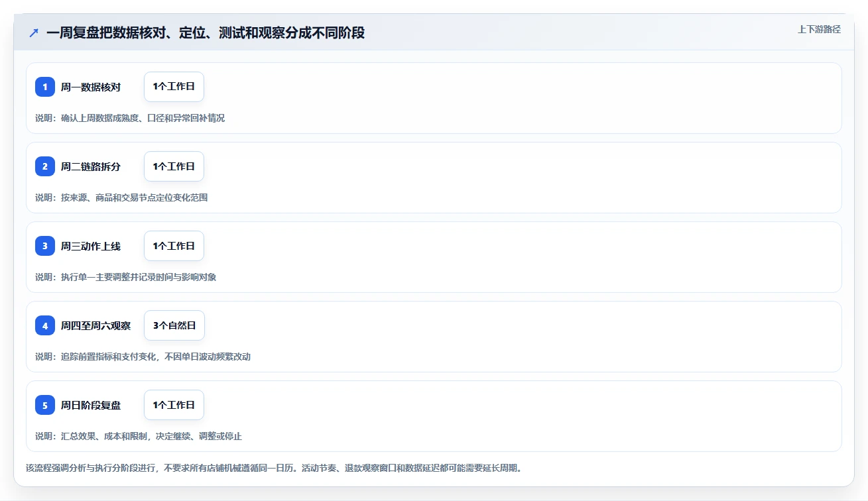Click step number badge 3
This screenshot has height=501, width=868.
click(45, 246)
